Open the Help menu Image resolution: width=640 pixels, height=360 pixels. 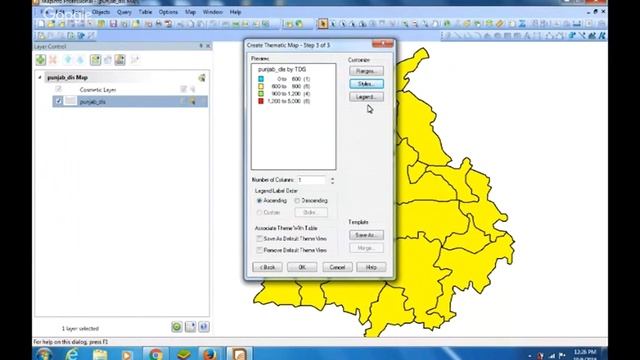tap(235, 12)
